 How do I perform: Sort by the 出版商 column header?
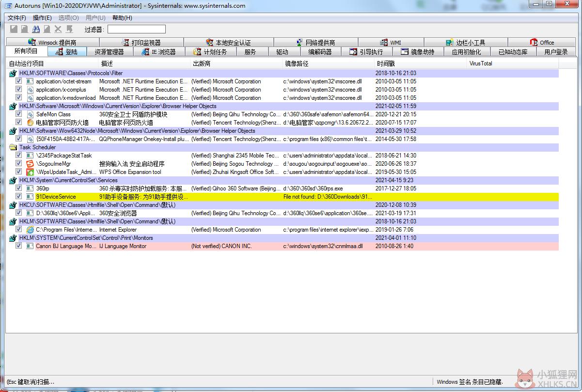tap(237, 63)
